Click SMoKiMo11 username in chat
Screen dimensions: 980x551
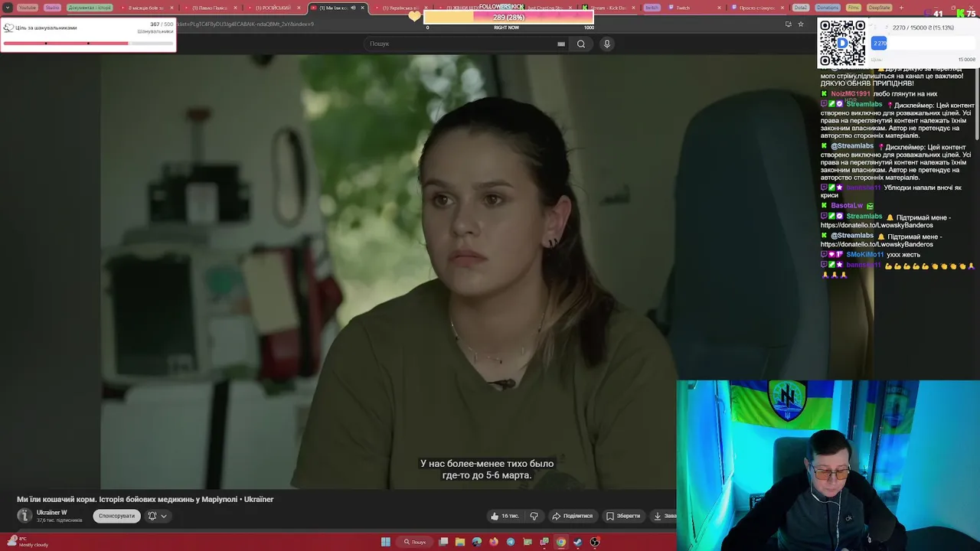coord(864,254)
